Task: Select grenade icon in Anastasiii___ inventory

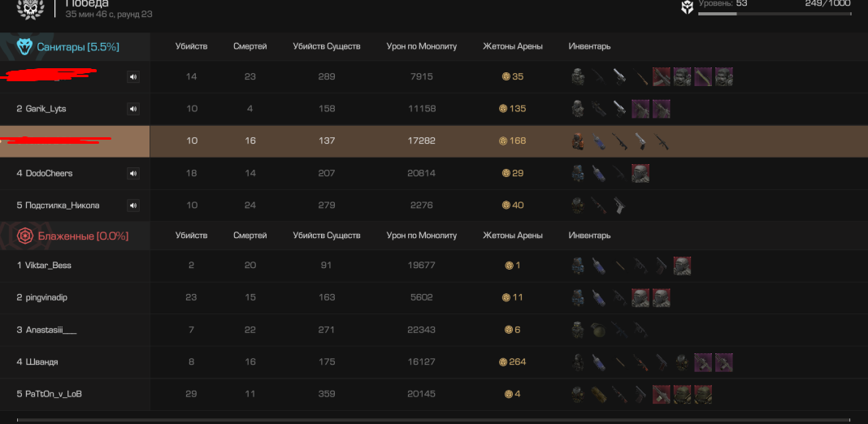Action: 598,330
